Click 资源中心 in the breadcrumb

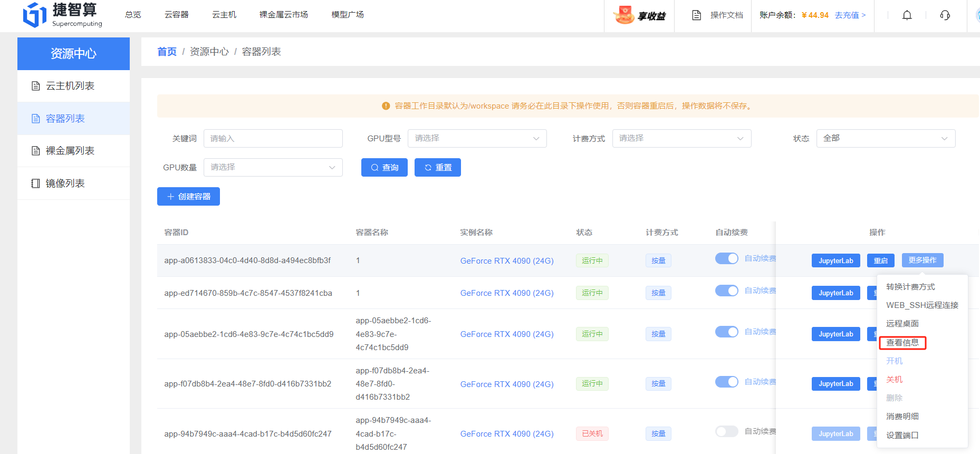tap(209, 52)
